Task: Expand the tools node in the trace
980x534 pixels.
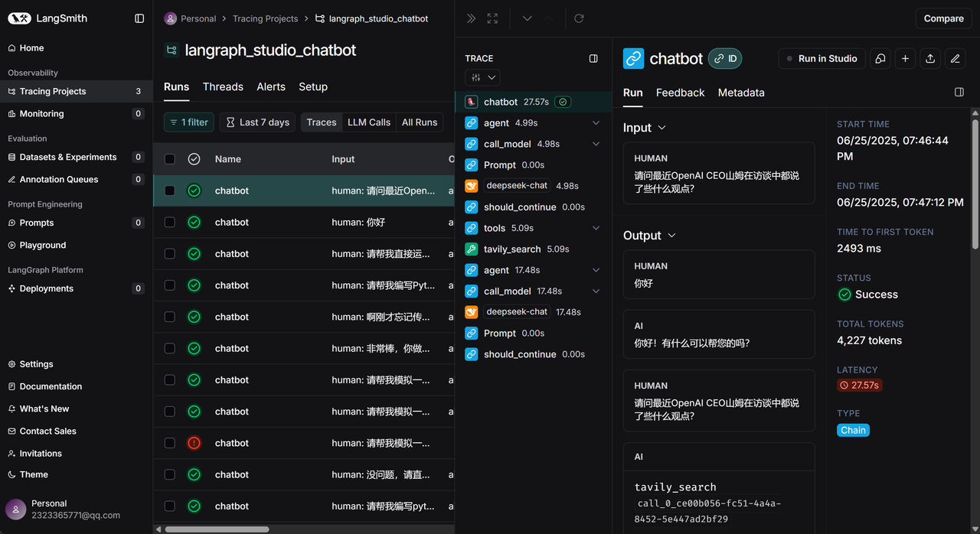Action: pyautogui.click(x=596, y=227)
